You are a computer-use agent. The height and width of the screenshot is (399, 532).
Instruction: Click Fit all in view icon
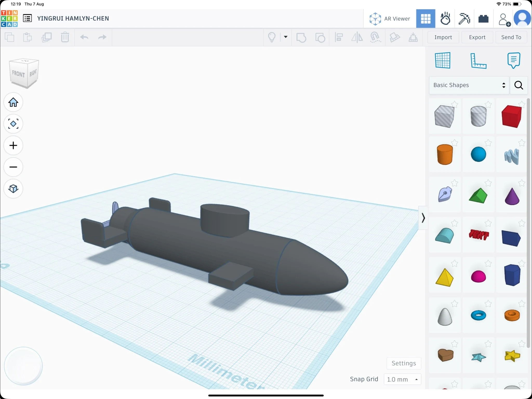(13, 124)
